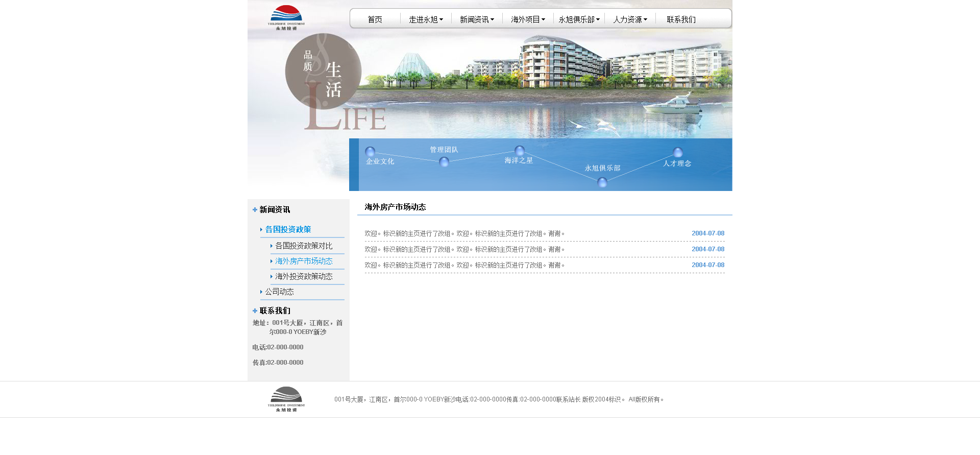Select 联系我们 in the top navigation
This screenshot has height=455, width=980.
point(681,19)
